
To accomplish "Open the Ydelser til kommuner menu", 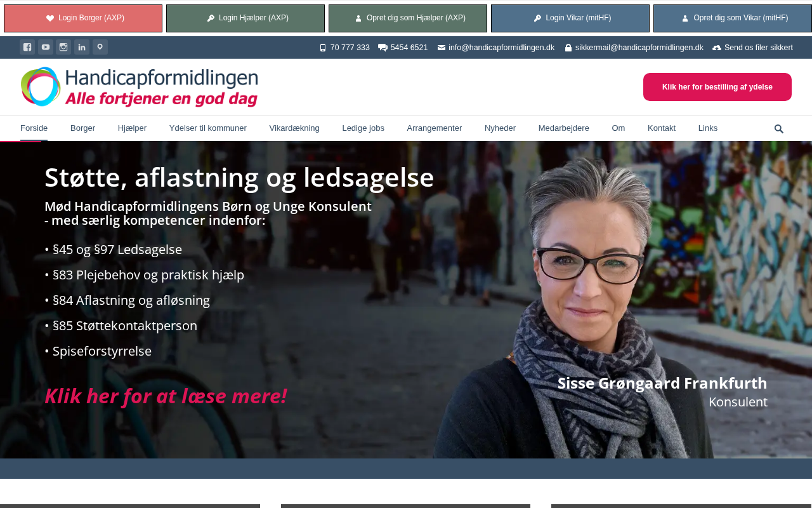I will click(208, 128).
